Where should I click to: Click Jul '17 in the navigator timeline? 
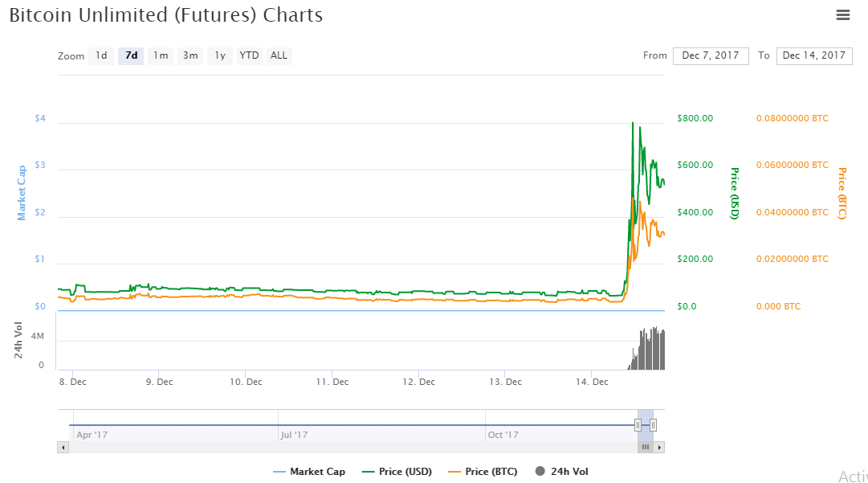[x=294, y=435]
